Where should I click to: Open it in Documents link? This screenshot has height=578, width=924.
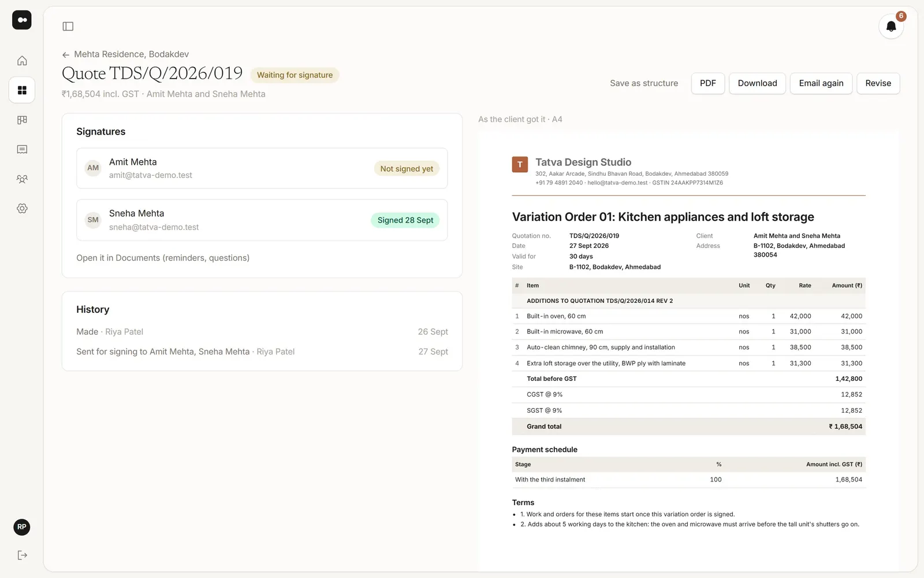coord(163,258)
